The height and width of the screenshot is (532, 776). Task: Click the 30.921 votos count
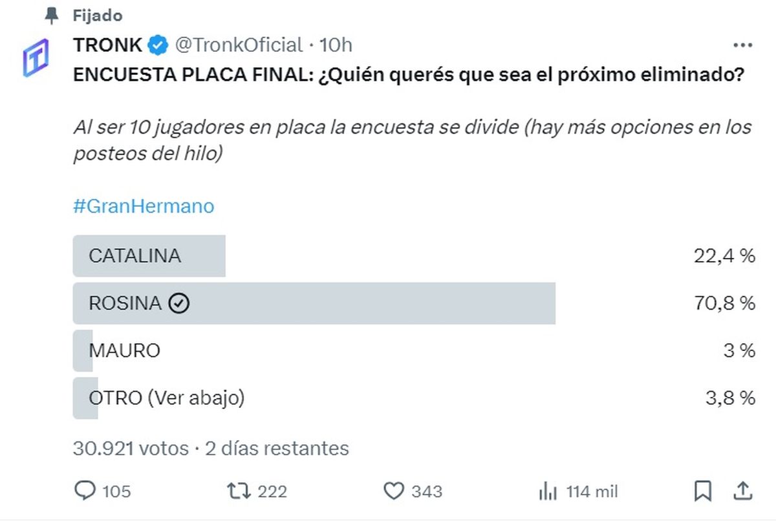pyautogui.click(x=131, y=448)
